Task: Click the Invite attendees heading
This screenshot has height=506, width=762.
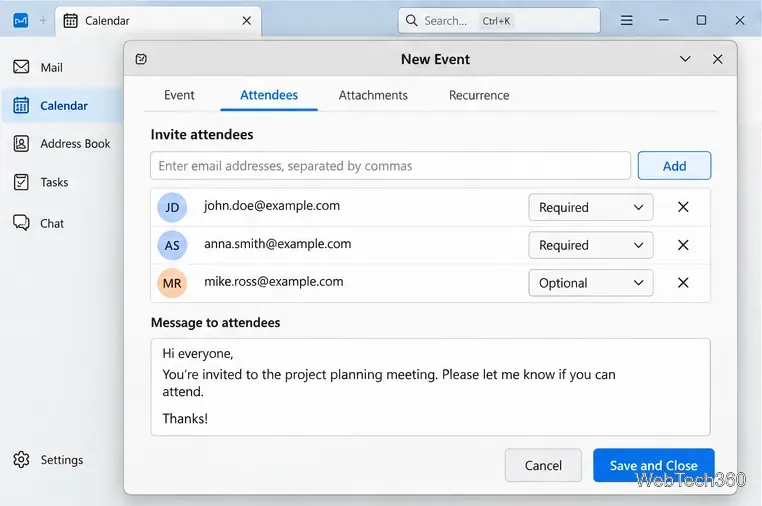Action: pos(202,135)
